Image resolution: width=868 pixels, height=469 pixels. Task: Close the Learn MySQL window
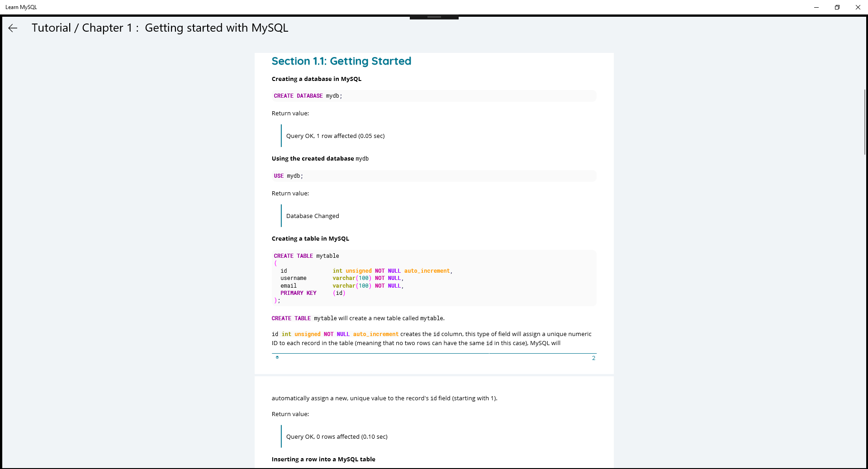(x=858, y=7)
